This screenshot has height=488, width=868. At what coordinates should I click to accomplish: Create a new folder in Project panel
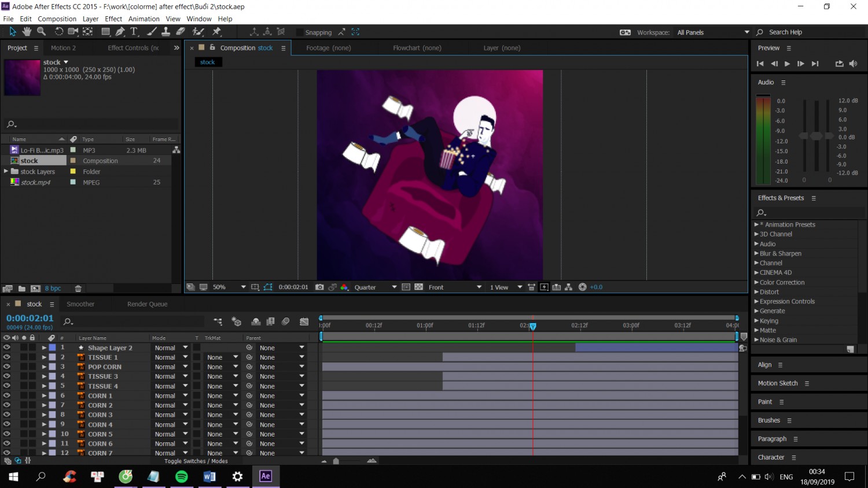(21, 289)
